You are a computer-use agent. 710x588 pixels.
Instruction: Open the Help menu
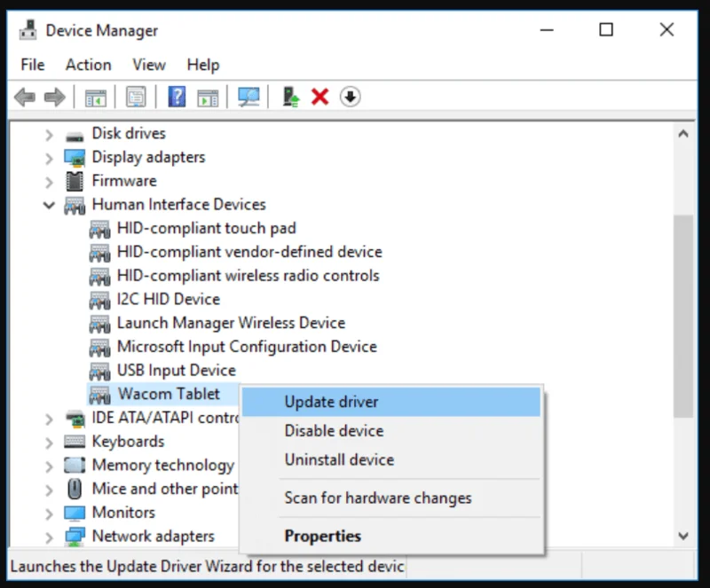203,65
